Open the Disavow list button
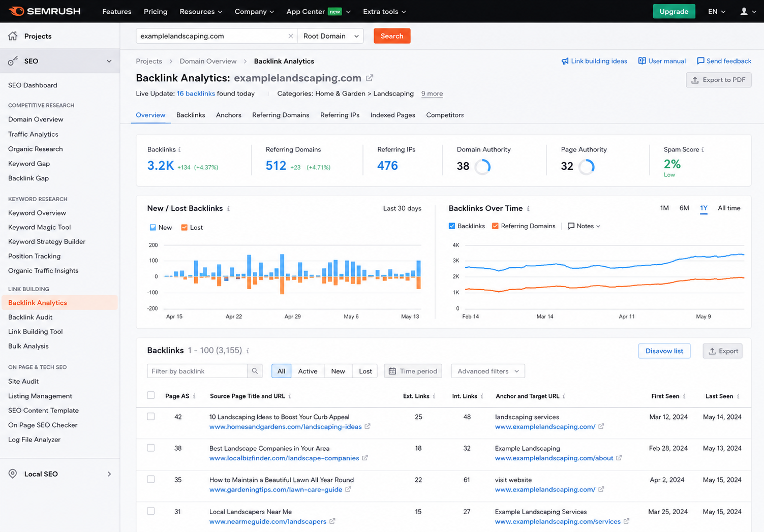The width and height of the screenshot is (764, 532). 664,351
